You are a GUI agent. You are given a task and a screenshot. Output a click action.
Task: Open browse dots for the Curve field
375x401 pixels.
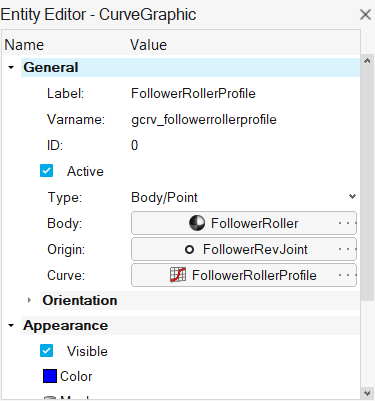(x=347, y=275)
